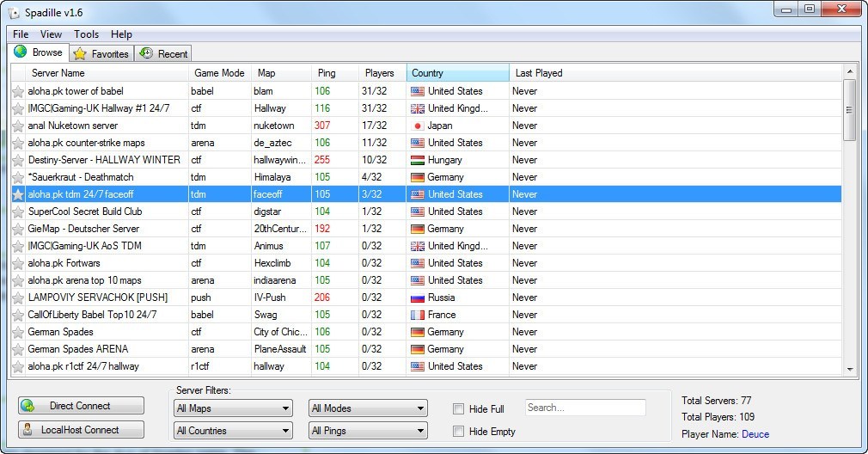Select map name 'de_aztec'
The image size is (868, 454).
tap(272, 143)
